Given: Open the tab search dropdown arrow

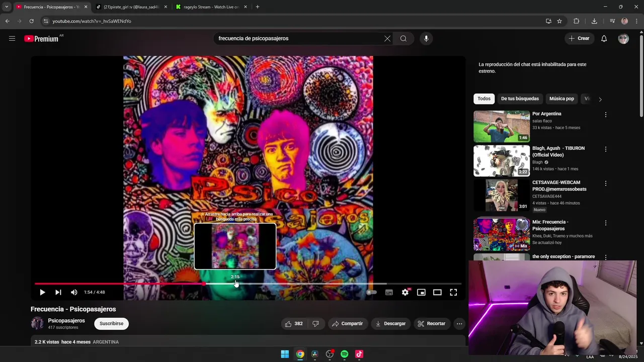Looking at the screenshot, I should click(x=7, y=7).
